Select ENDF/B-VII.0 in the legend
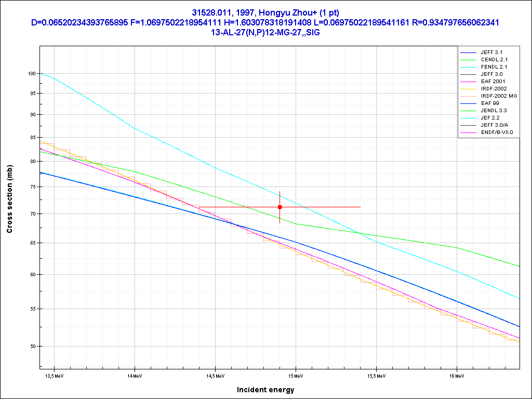532x399 pixels. point(497,132)
